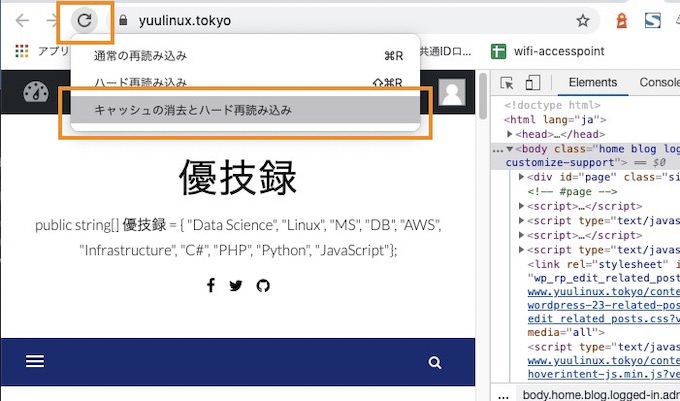Select ハード再読み込み from the reload menu

pyautogui.click(x=245, y=82)
